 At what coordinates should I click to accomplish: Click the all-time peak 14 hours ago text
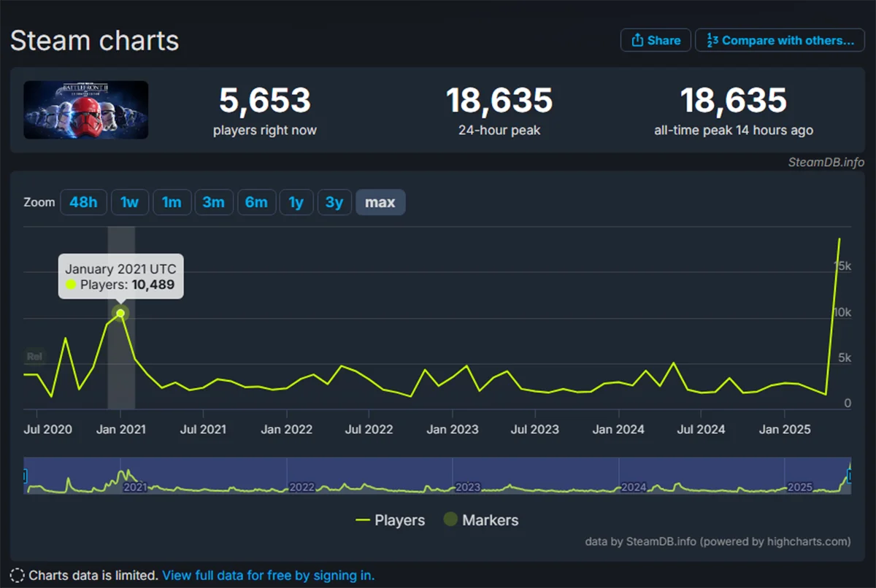click(x=734, y=131)
